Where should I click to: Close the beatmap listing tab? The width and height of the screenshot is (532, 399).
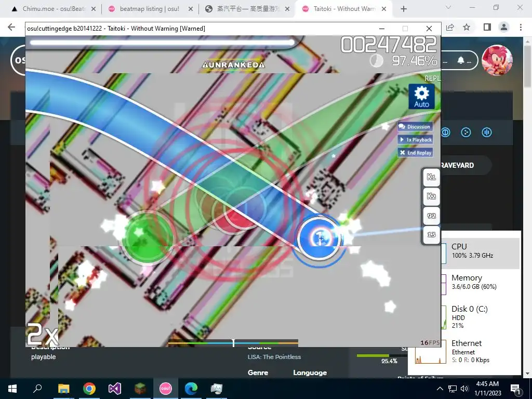pyautogui.click(x=191, y=9)
